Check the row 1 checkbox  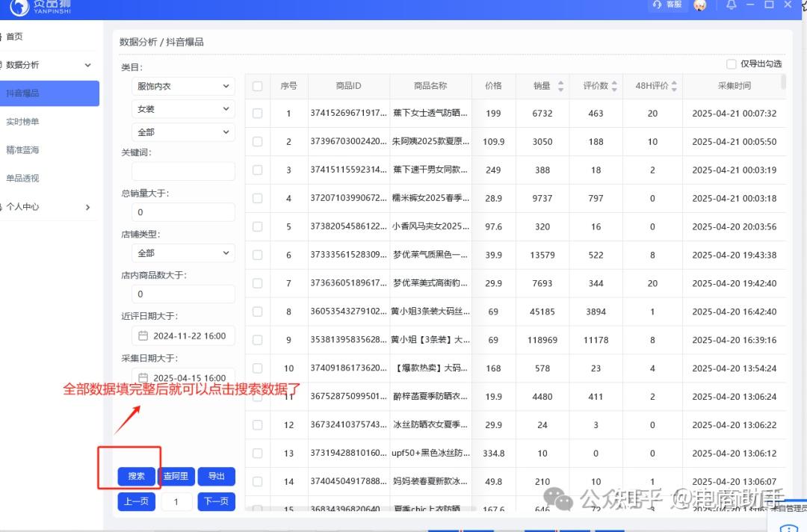click(257, 114)
